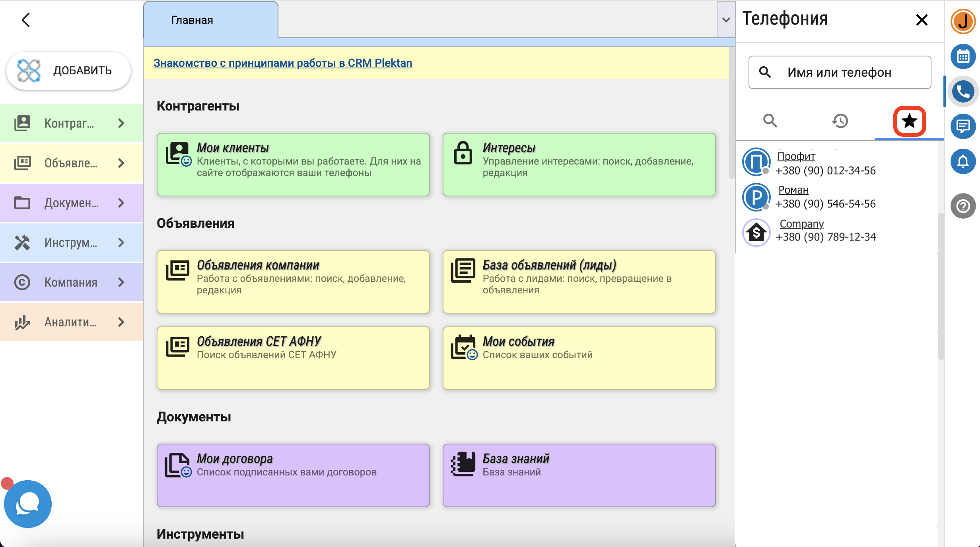The height and width of the screenshot is (547, 980).
Task: Click the phone telephony icon
Action: tap(963, 92)
